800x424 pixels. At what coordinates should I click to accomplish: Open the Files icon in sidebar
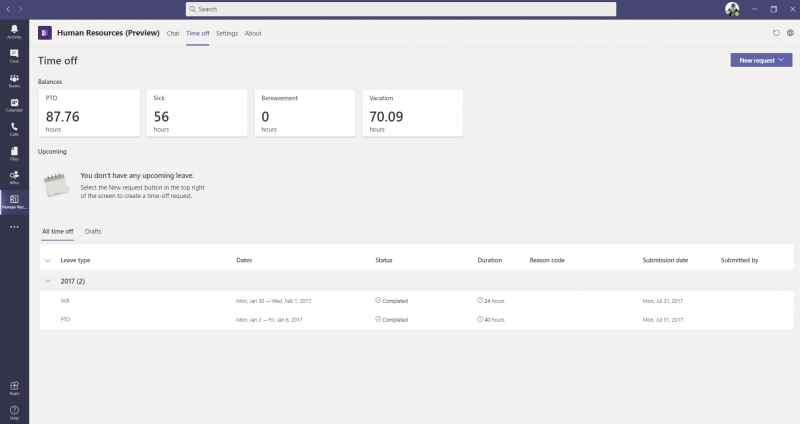[14, 153]
